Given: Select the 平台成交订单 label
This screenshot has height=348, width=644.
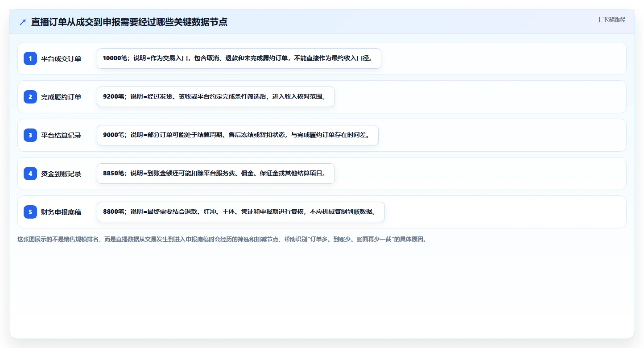Looking at the screenshot, I should coord(61,58).
